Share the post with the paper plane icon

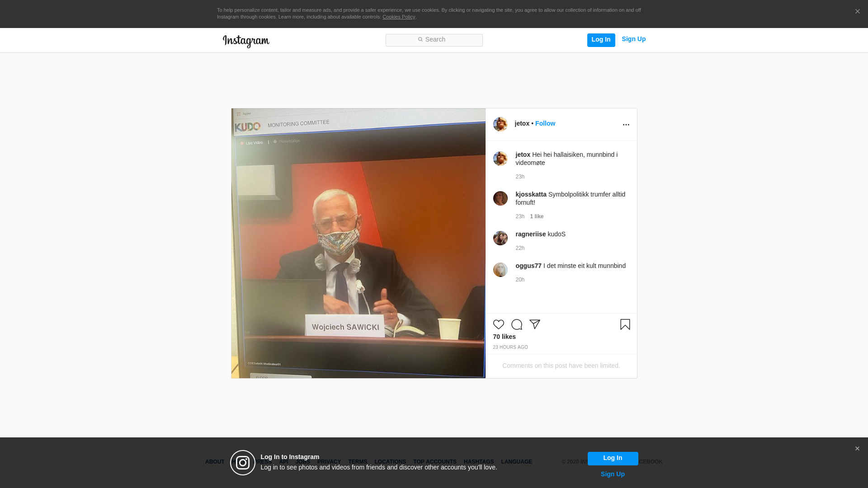click(534, 324)
